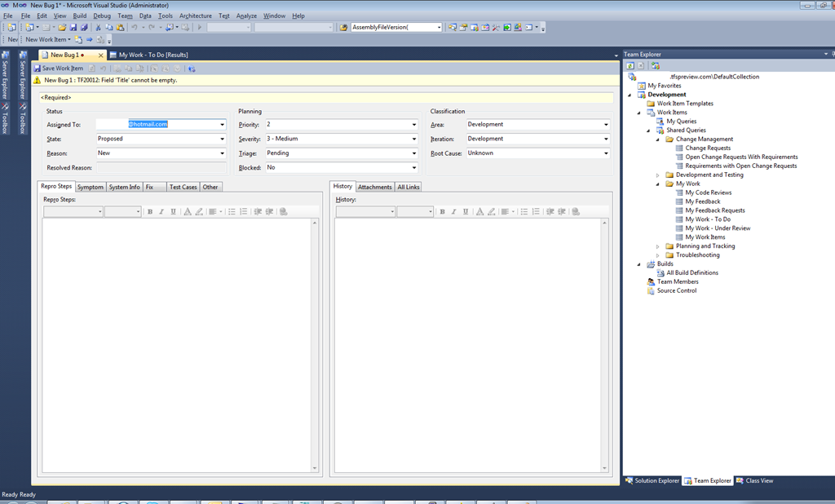Open the Architecture menu
835x504 pixels.
click(x=195, y=15)
